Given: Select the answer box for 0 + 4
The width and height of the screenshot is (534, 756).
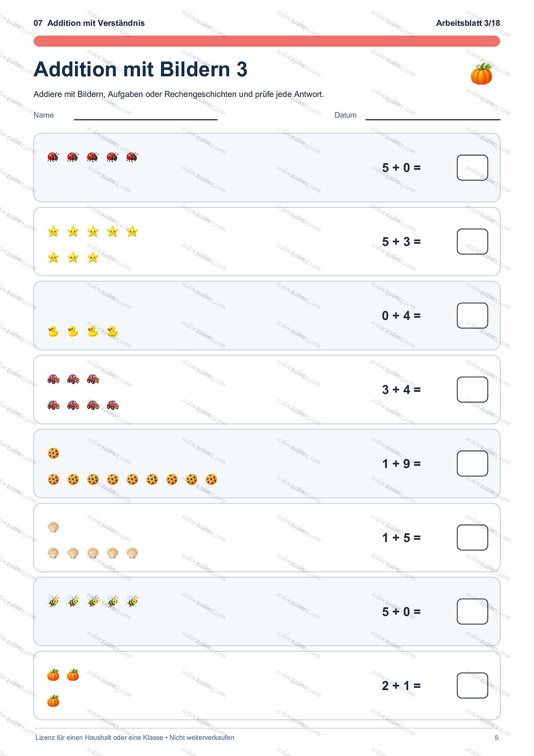Looking at the screenshot, I should coord(472,316).
